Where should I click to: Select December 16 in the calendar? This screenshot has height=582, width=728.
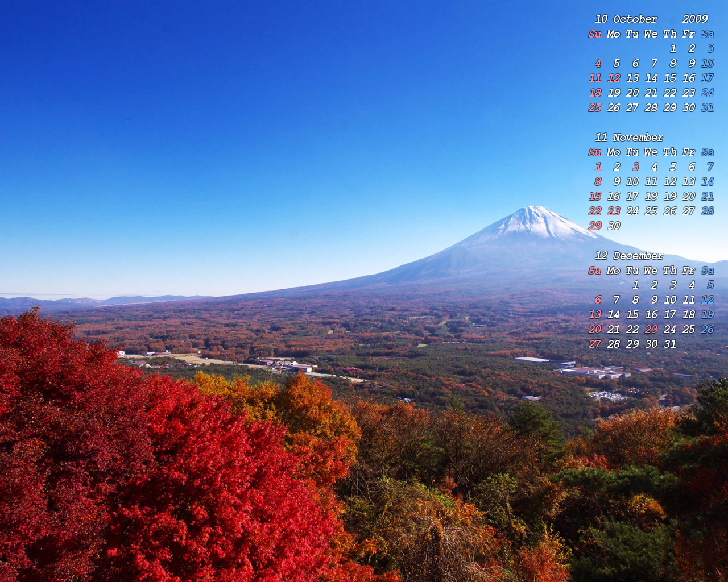(651, 315)
